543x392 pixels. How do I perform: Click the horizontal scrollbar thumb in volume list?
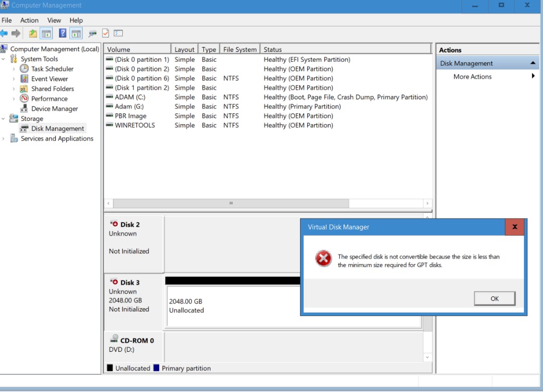point(231,203)
